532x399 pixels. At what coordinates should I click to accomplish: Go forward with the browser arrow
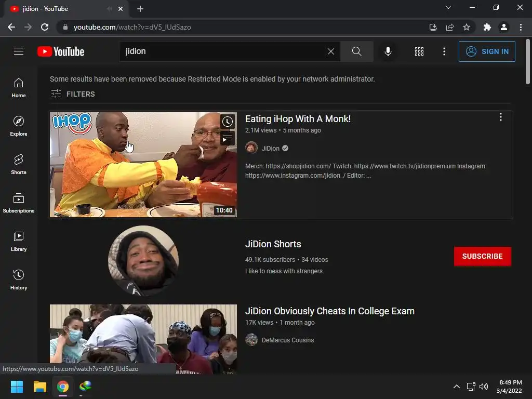[28, 27]
